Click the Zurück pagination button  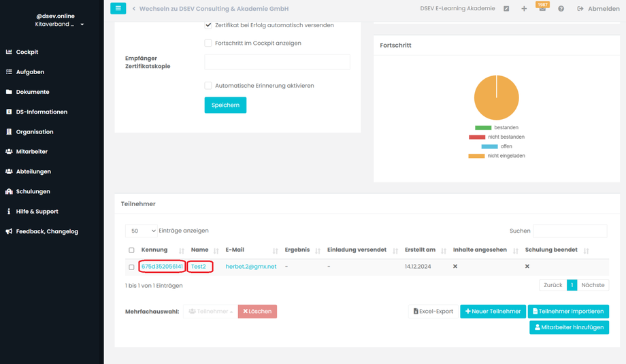(x=553, y=285)
